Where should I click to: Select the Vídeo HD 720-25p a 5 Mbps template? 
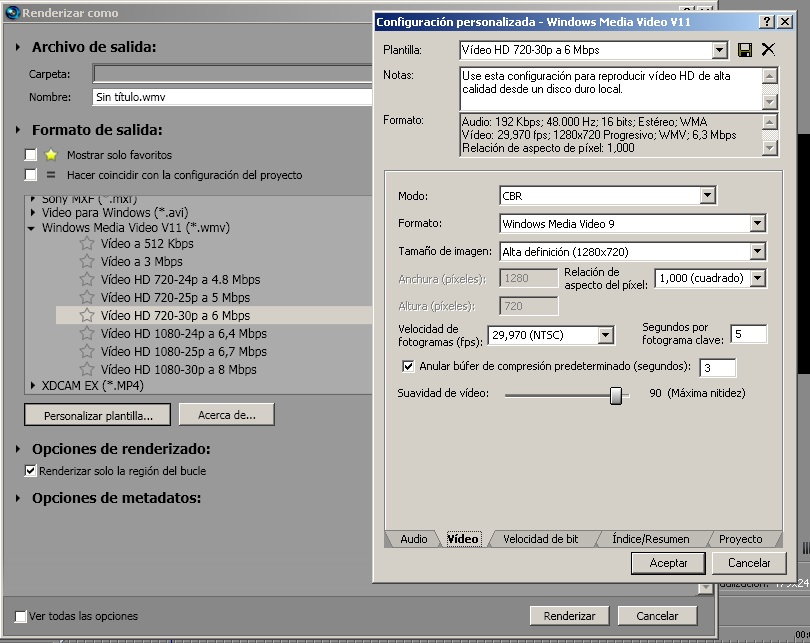click(175, 297)
